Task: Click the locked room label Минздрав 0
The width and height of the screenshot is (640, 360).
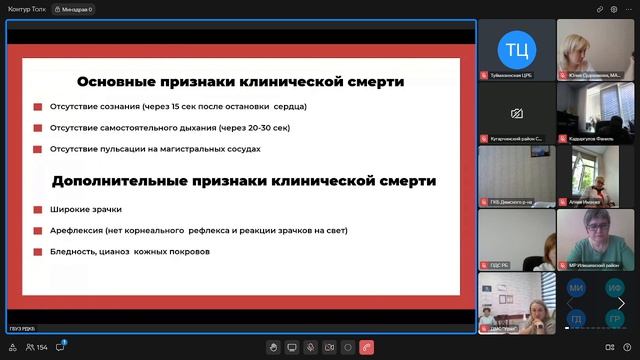Action: click(x=73, y=9)
